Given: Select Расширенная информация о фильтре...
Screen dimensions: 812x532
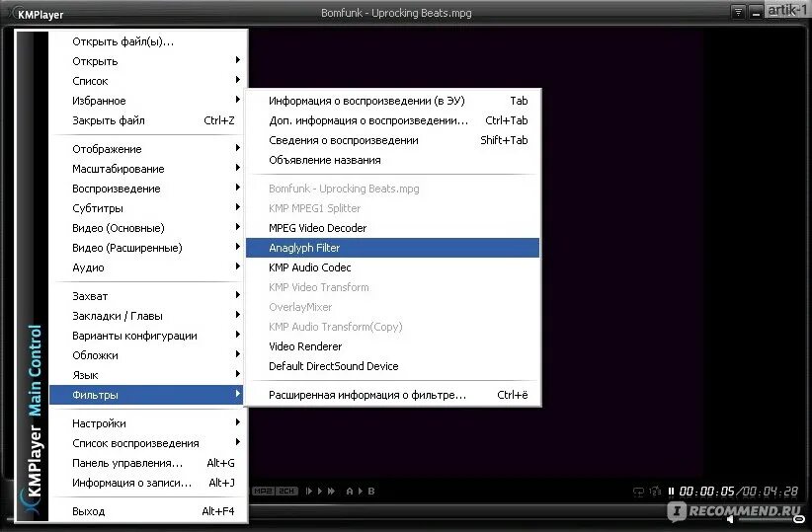Looking at the screenshot, I should click(392, 395).
